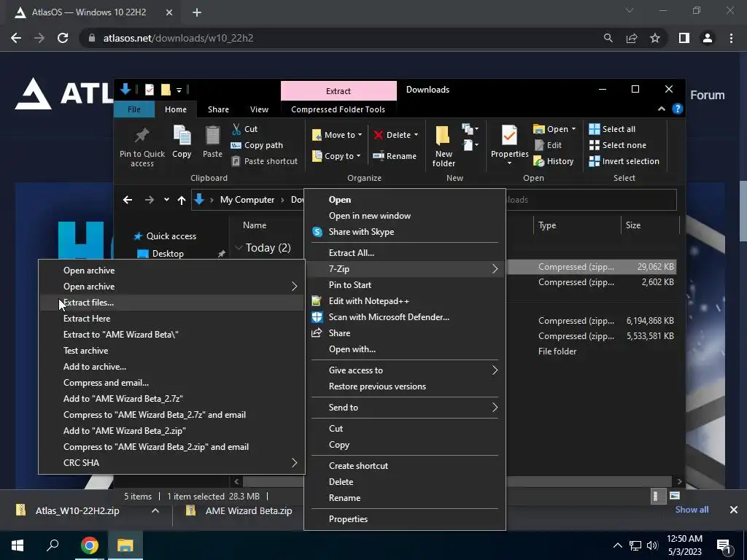Collapse the Explorer ribbon chevron
Screen dimensions: 747x560
(661, 109)
